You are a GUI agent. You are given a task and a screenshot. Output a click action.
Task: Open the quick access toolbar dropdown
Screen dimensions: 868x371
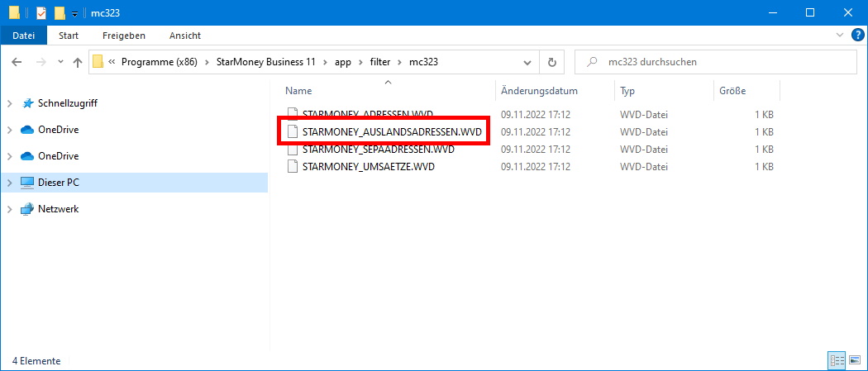click(74, 13)
